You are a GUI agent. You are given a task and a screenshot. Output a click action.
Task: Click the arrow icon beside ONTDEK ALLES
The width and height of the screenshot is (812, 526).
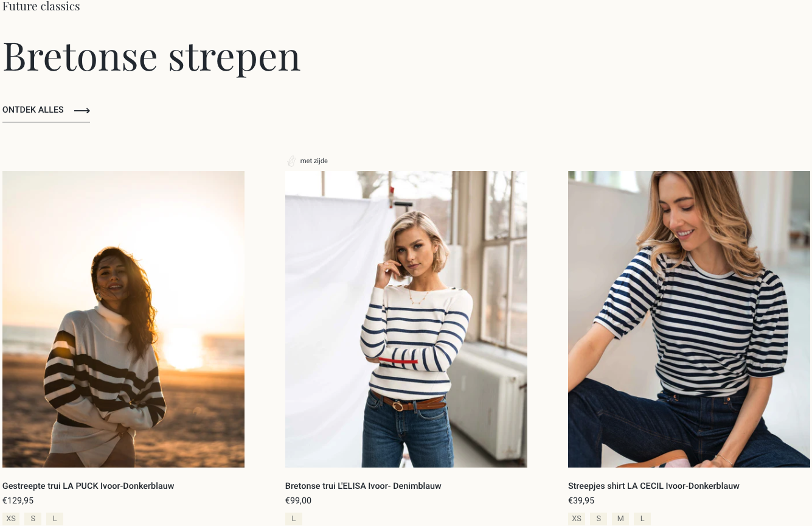(82, 110)
